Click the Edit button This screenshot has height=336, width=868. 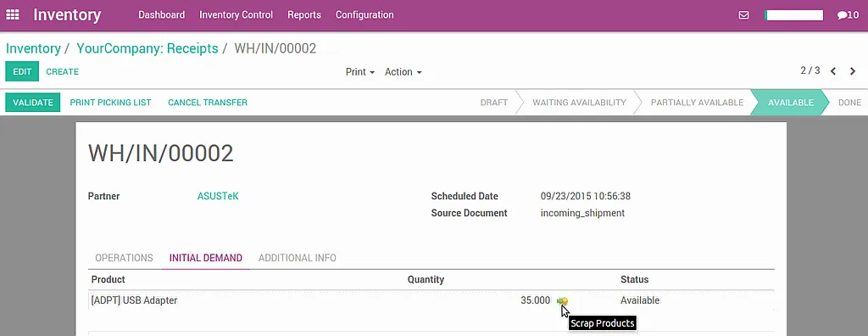(x=22, y=71)
